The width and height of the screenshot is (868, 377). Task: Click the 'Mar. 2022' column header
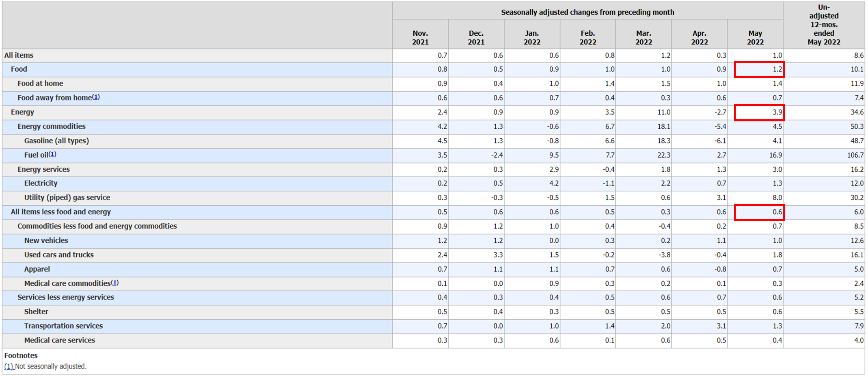click(643, 37)
